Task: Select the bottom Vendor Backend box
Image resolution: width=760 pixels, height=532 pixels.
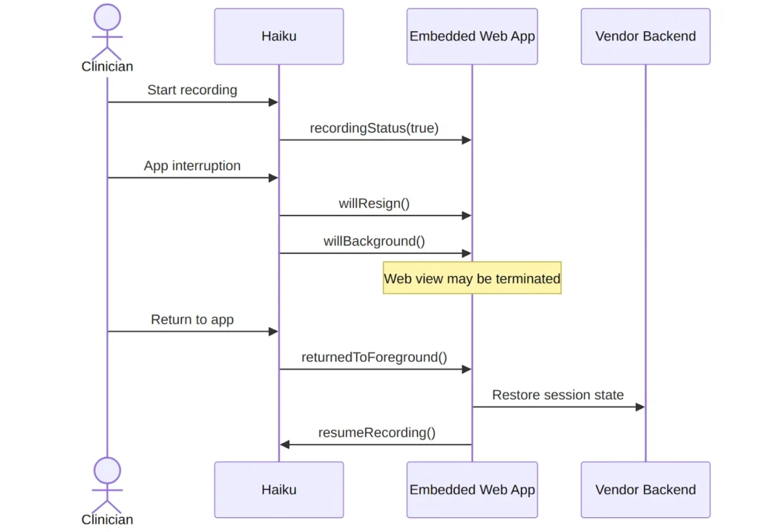Action: pyautogui.click(x=646, y=490)
